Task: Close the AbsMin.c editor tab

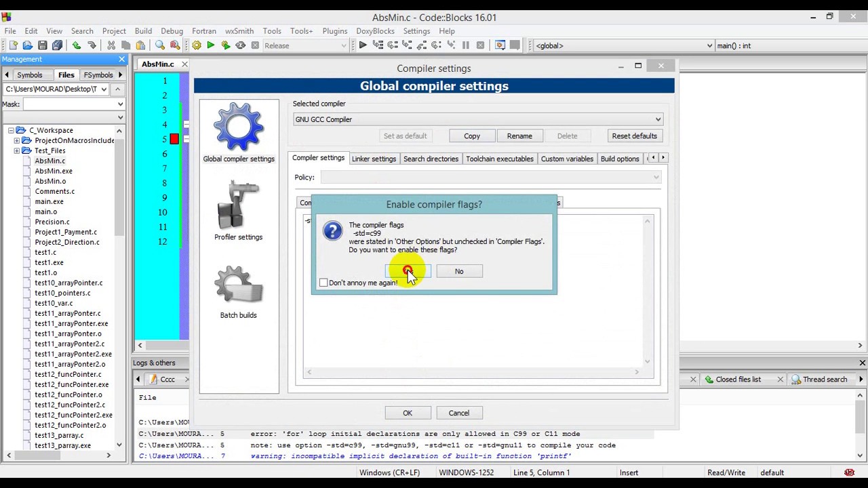Action: coord(184,64)
